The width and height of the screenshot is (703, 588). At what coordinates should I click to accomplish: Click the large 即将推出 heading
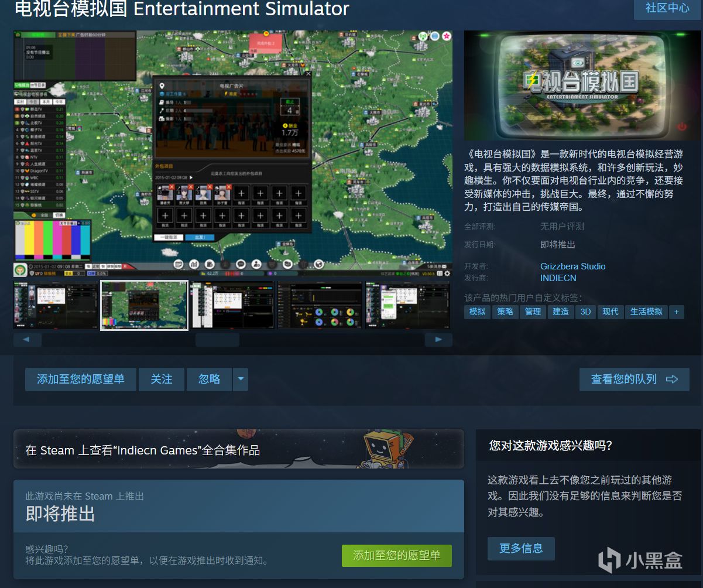(60, 514)
